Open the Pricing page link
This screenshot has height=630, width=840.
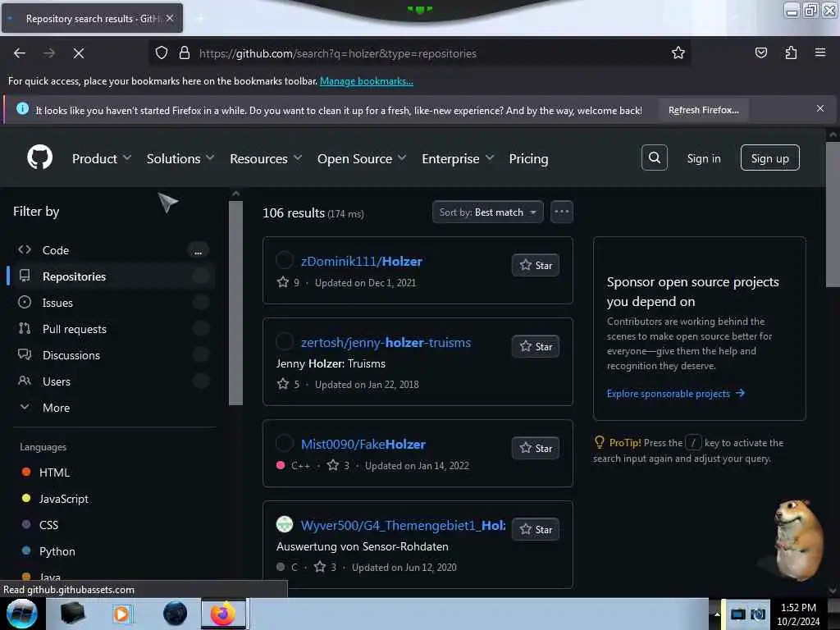[x=529, y=158]
